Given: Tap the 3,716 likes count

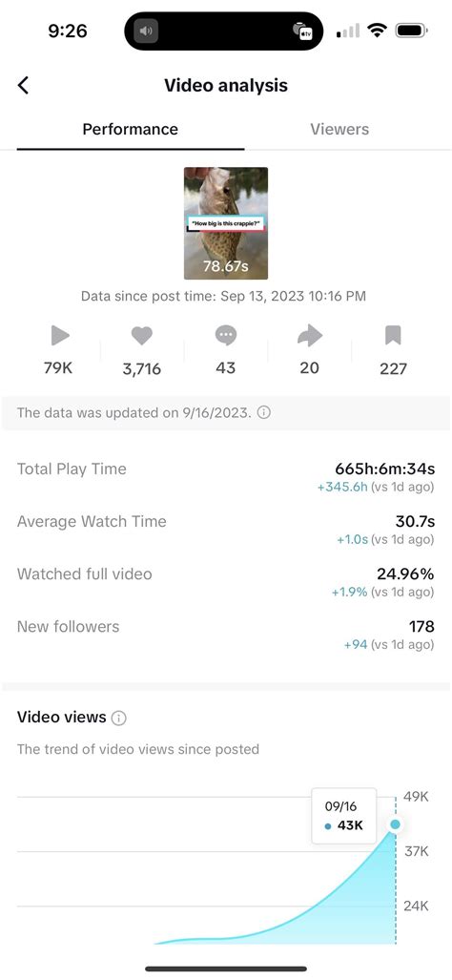Looking at the screenshot, I should pyautogui.click(x=142, y=369).
